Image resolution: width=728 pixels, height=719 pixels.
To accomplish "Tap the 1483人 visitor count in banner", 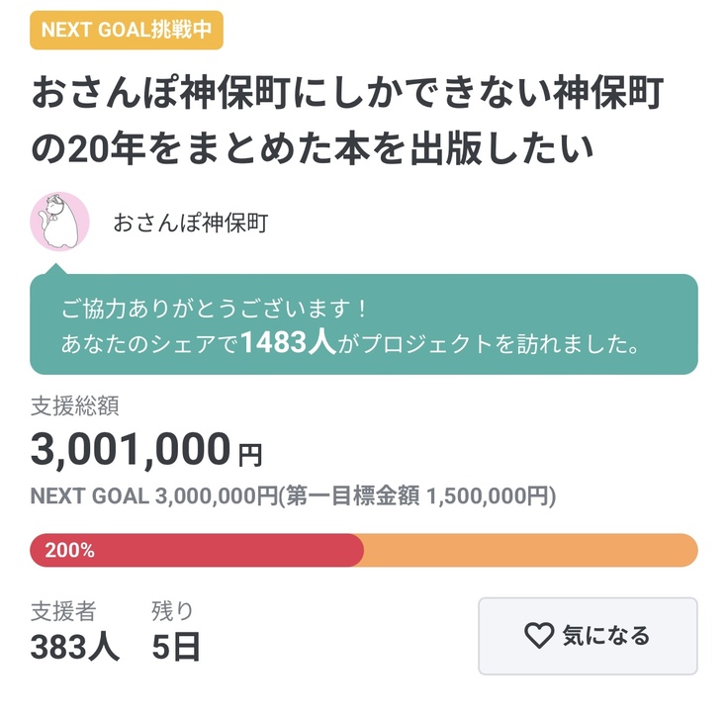I will 287,343.
